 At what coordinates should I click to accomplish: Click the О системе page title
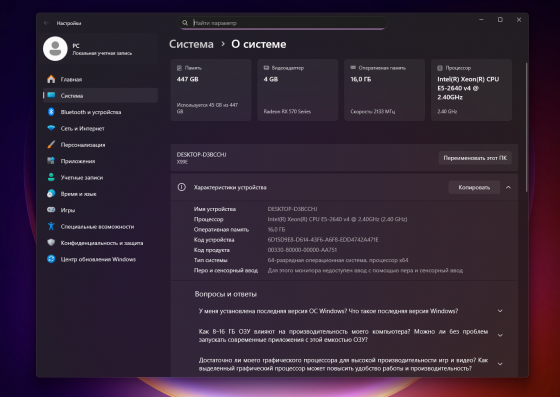tap(259, 44)
